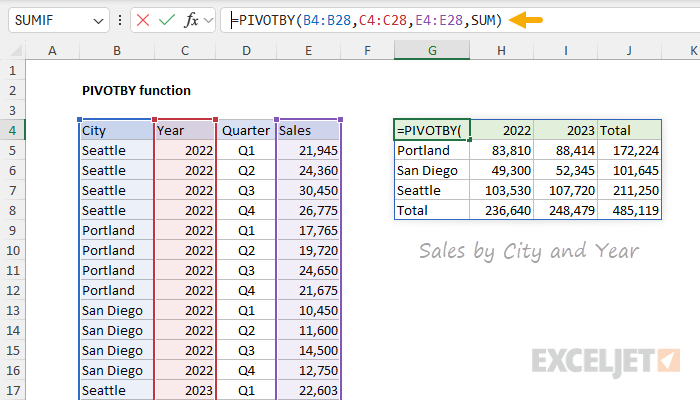Select Portland 2022 value 83,810
Image resolution: width=700 pixels, height=400 pixels.
[x=502, y=150]
